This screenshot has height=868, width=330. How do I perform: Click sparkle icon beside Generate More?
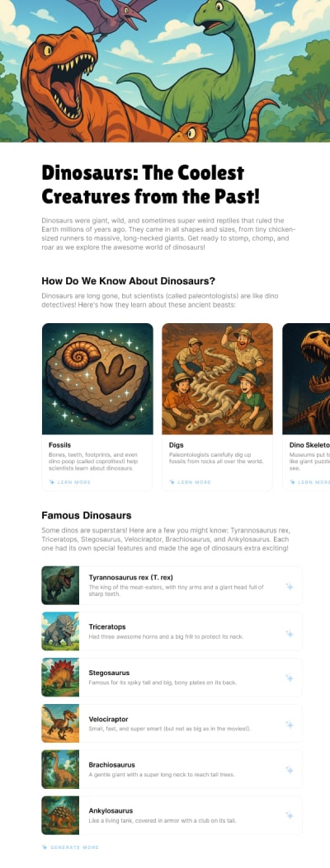45,847
